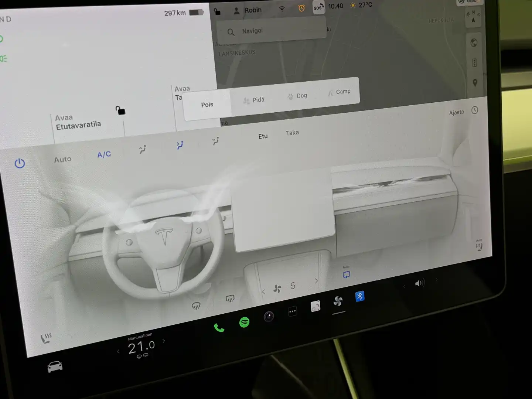Tap the orange alarm clock icon
Viewport: 532px width, 399px height.
301,8
